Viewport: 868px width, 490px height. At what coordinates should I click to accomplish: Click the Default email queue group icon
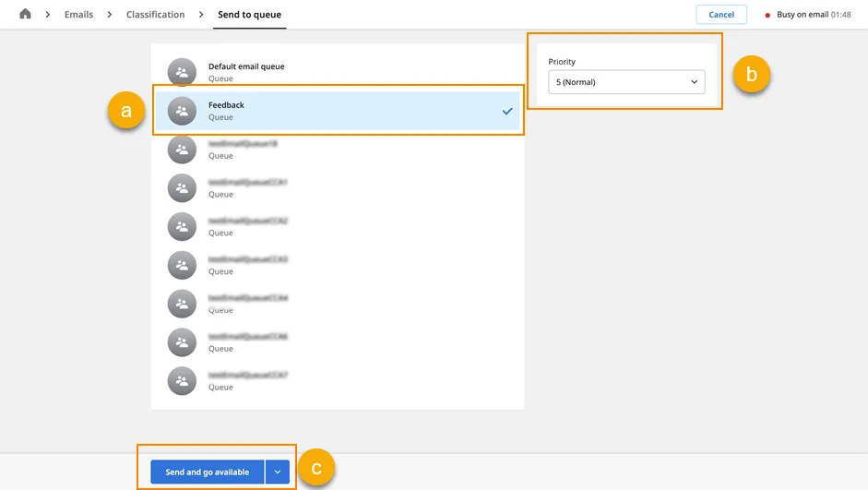182,72
